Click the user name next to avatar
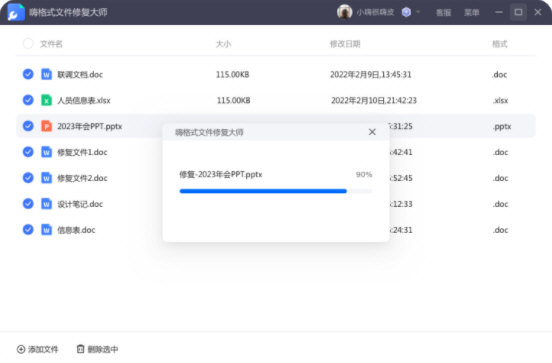552x363 pixels. (x=375, y=12)
